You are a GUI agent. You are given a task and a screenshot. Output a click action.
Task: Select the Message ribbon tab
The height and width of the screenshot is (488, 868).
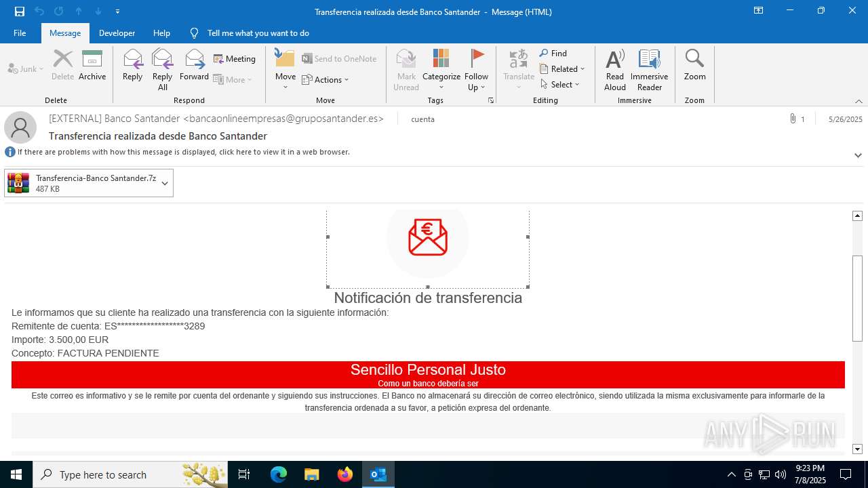click(x=65, y=33)
